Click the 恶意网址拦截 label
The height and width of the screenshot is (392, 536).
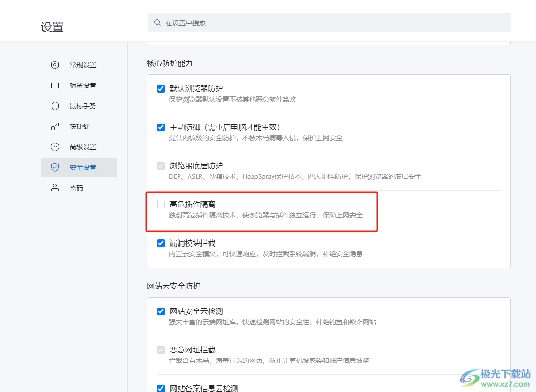(192, 350)
